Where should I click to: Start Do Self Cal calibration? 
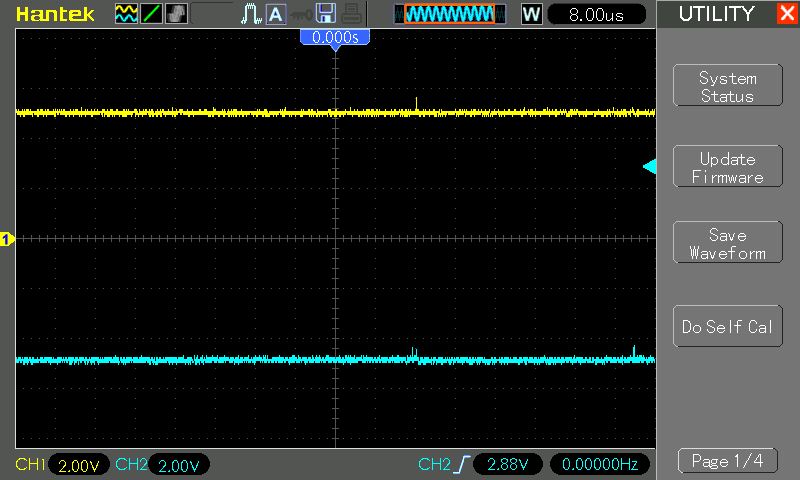tap(727, 327)
